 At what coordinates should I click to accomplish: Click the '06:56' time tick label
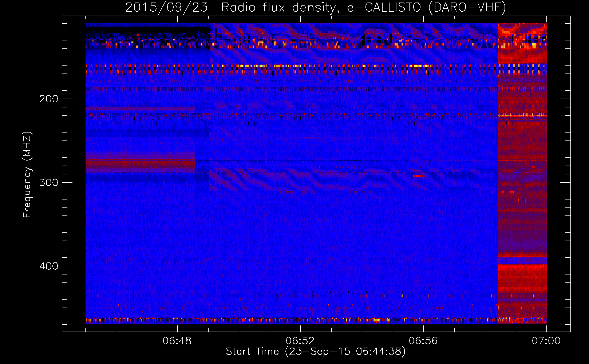click(x=423, y=341)
